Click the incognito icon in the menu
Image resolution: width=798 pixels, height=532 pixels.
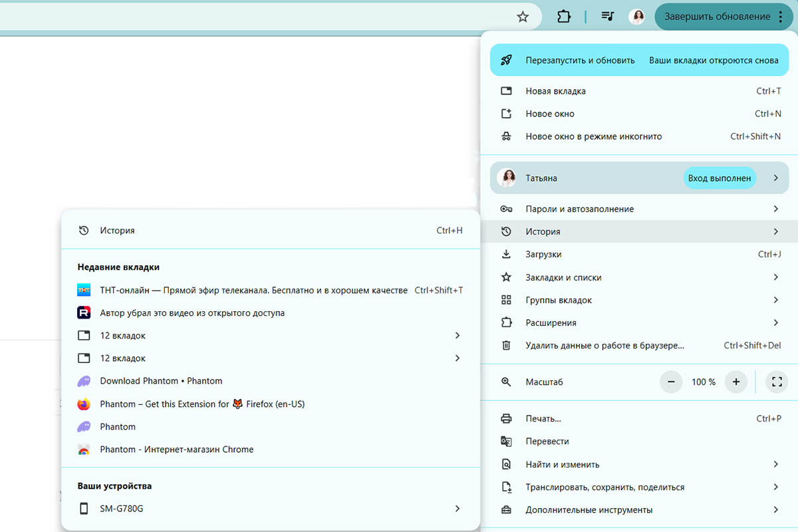click(x=506, y=136)
